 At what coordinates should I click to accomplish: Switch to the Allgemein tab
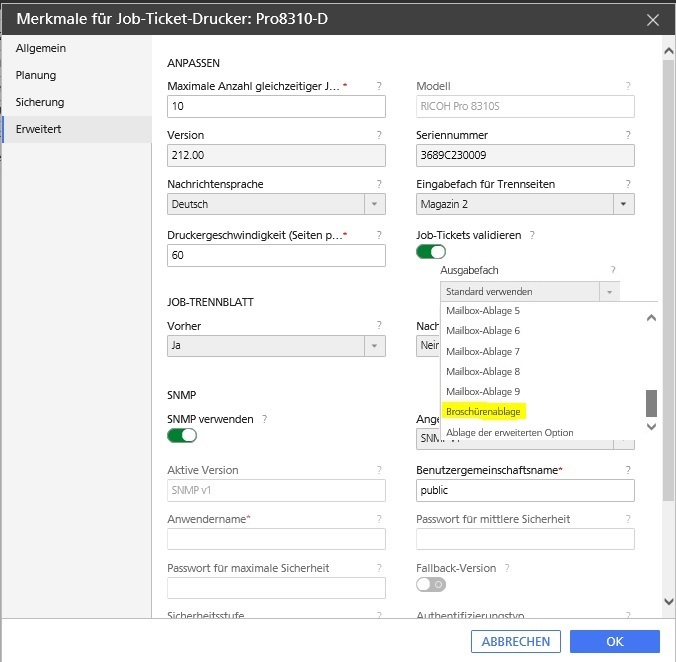(41, 48)
